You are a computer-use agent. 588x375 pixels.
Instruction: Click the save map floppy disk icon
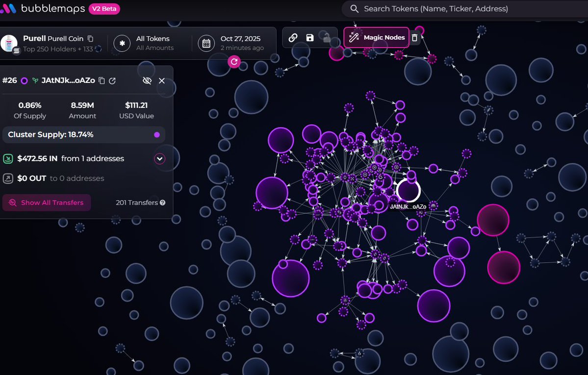pos(309,38)
